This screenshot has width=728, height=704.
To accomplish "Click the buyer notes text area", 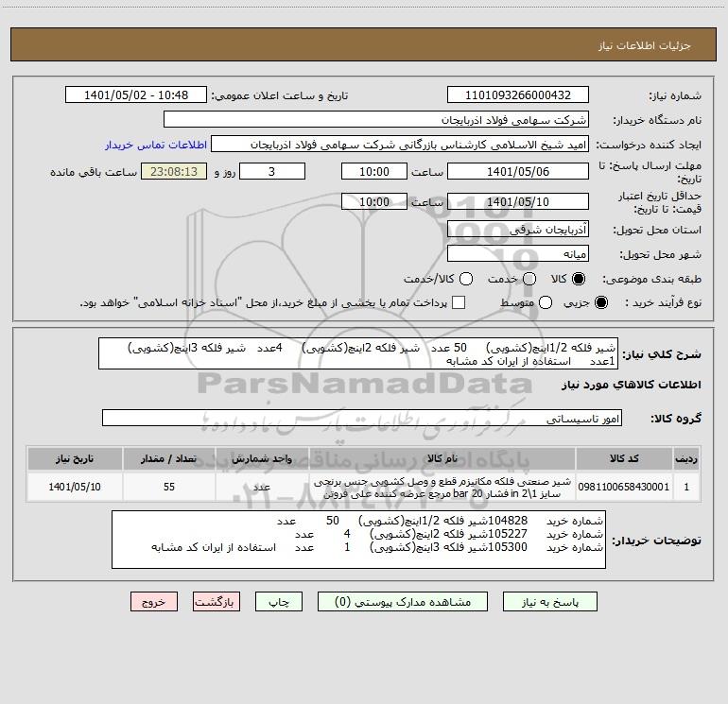I will coord(358,540).
